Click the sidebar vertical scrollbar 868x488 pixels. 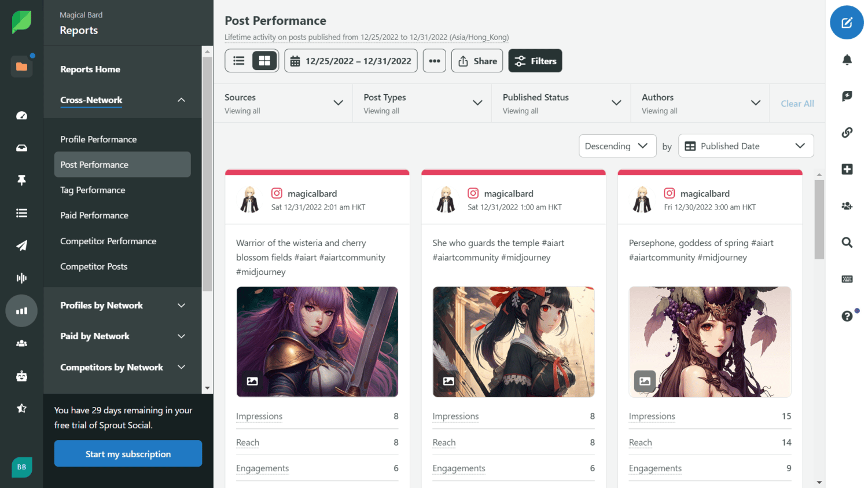[207, 174]
